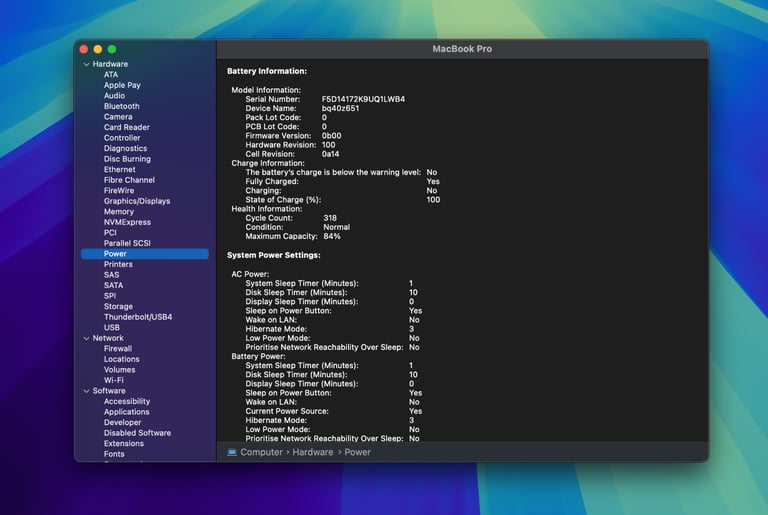Click the Network section label
768x515 pixels.
[108, 338]
